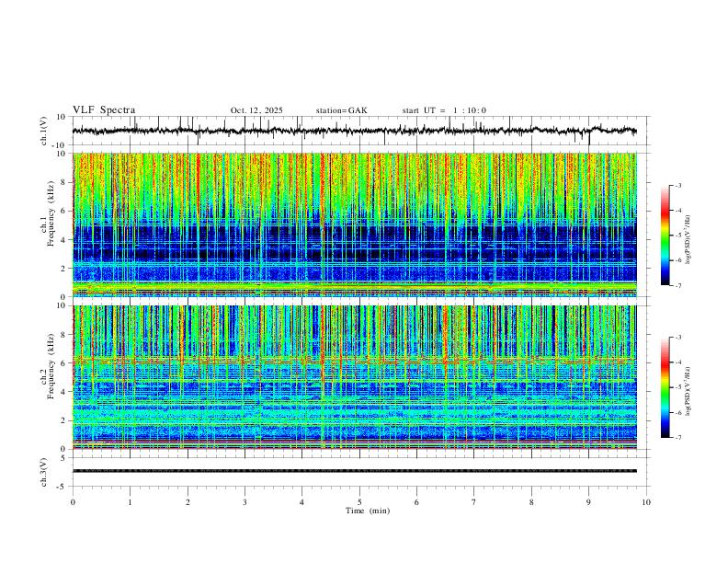This screenshot has width=728, height=563.
Task: Click the "-5" label on ch.1 color bar
Action: (x=677, y=236)
